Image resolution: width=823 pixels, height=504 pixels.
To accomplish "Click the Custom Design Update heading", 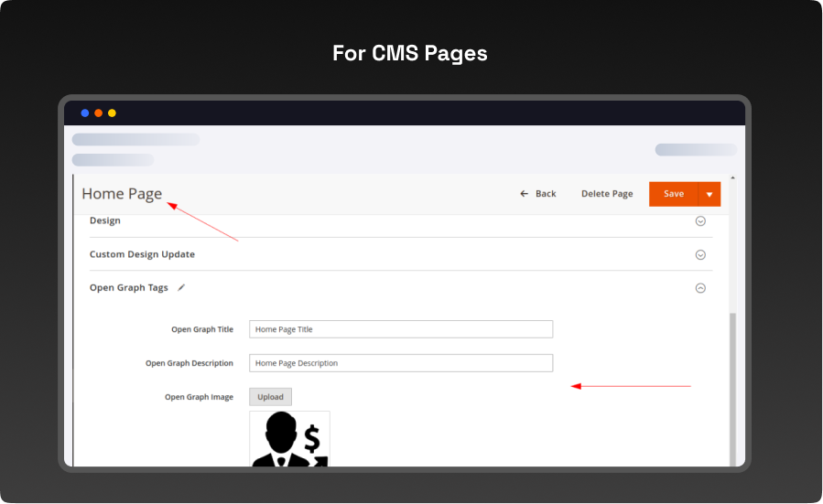I will [x=142, y=254].
